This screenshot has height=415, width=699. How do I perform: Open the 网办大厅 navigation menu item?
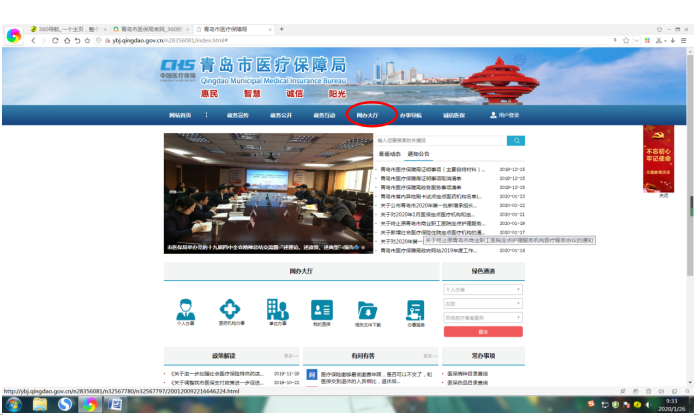click(368, 115)
